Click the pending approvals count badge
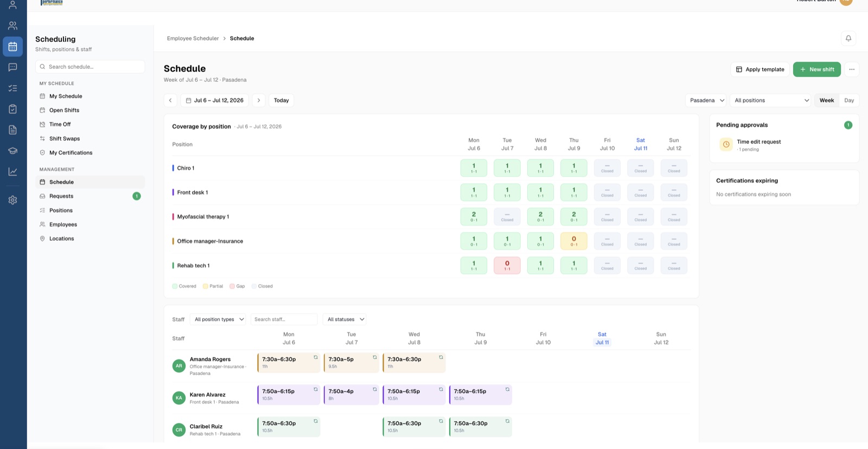This screenshot has height=449, width=868. click(x=848, y=125)
